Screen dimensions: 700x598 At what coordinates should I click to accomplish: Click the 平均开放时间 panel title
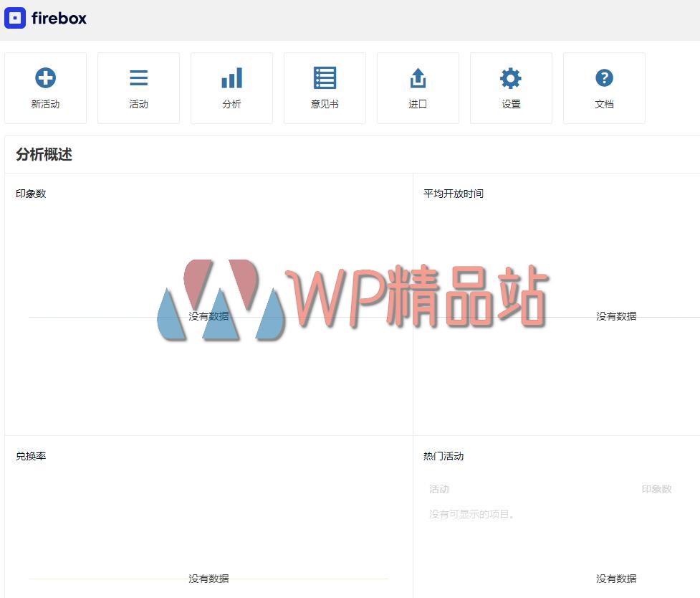pos(452,193)
